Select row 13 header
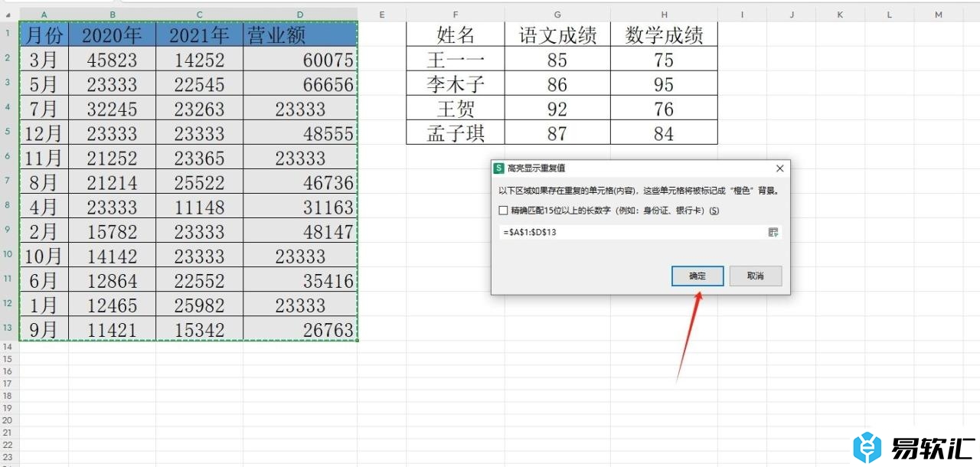 (x=9, y=328)
